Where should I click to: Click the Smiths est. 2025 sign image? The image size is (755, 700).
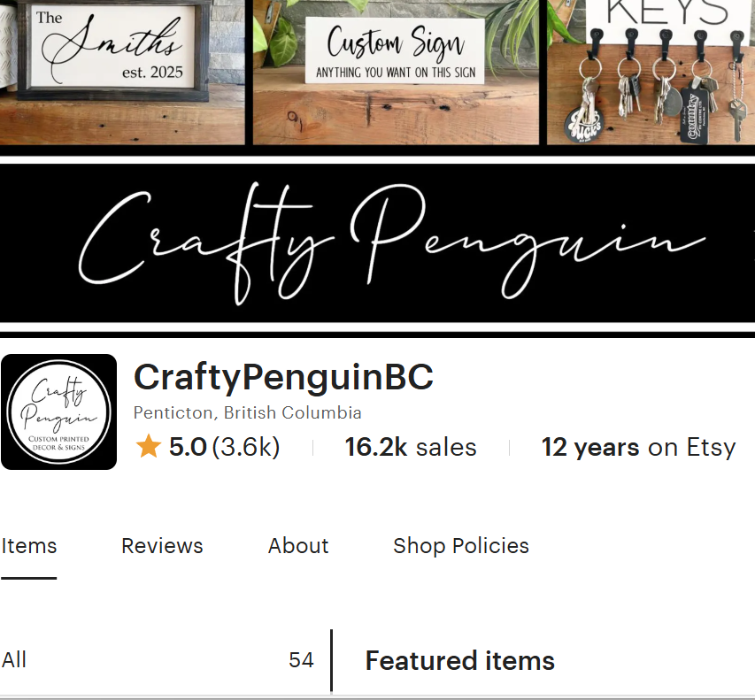point(122,73)
